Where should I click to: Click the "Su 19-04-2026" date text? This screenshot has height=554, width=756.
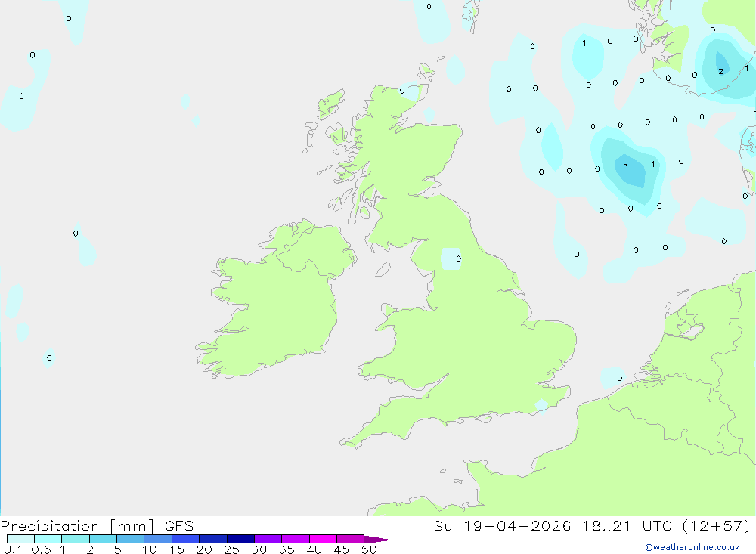[503, 526]
